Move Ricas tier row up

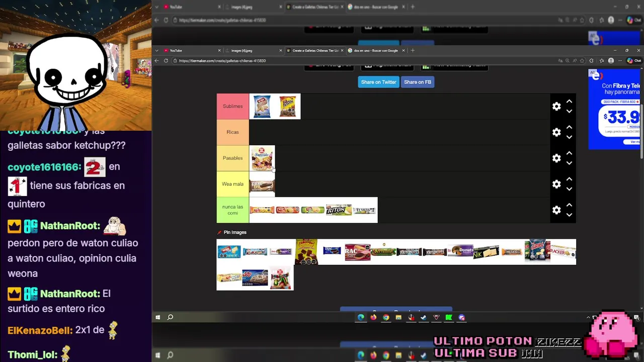pyautogui.click(x=569, y=127)
